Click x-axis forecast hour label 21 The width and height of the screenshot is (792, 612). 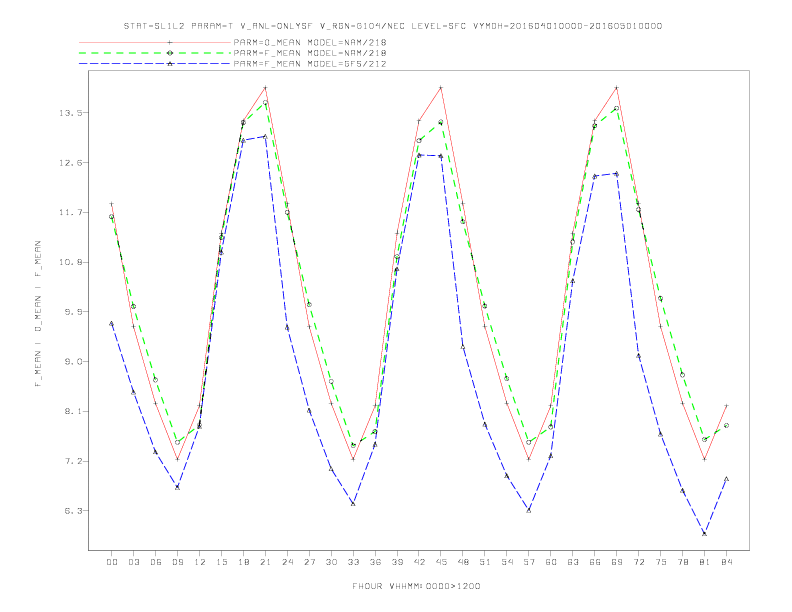[265, 562]
